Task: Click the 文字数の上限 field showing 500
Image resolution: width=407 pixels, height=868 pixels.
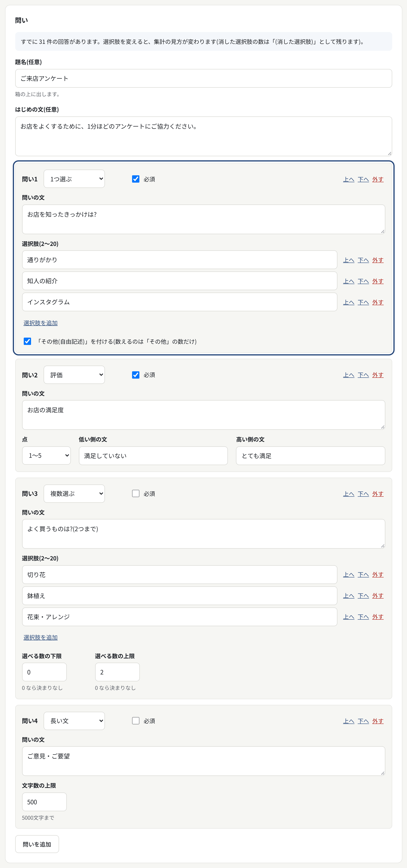Action: (44, 802)
